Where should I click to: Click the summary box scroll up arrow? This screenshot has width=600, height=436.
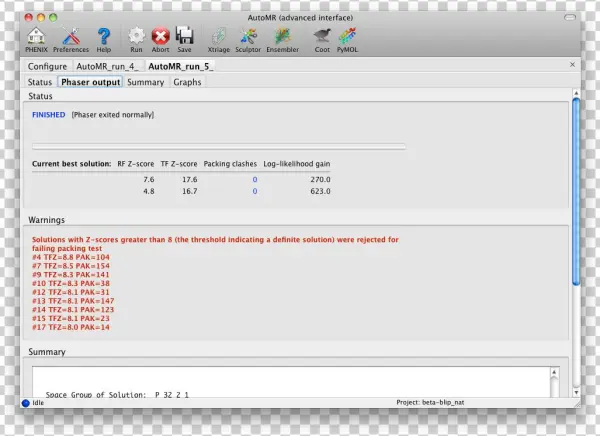(554, 372)
